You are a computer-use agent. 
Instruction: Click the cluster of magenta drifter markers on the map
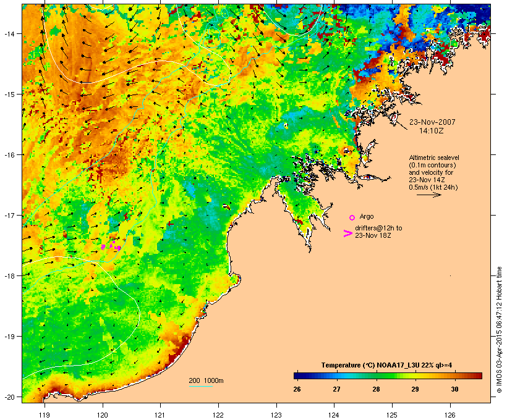[x=111, y=246]
